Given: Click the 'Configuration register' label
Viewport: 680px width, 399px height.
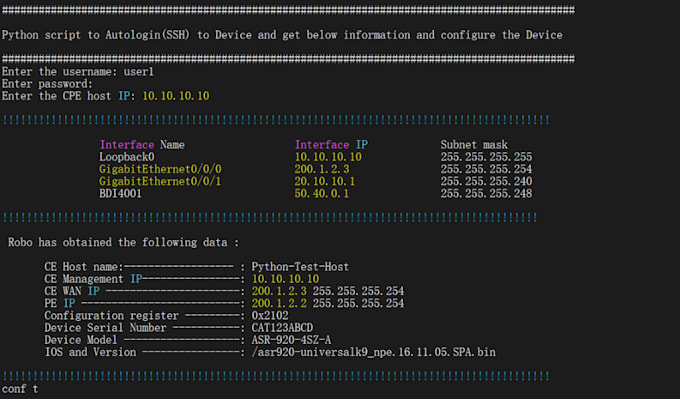Looking at the screenshot, I should [111, 315].
